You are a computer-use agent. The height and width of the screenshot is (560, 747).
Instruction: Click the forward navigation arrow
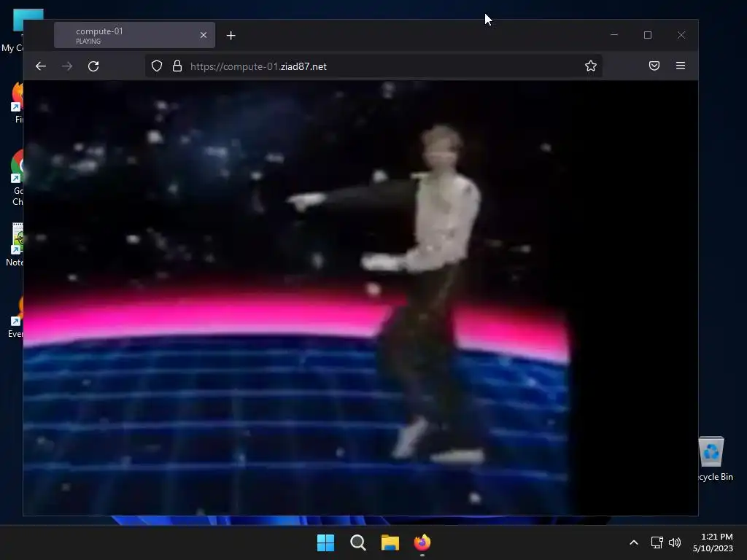coord(67,66)
